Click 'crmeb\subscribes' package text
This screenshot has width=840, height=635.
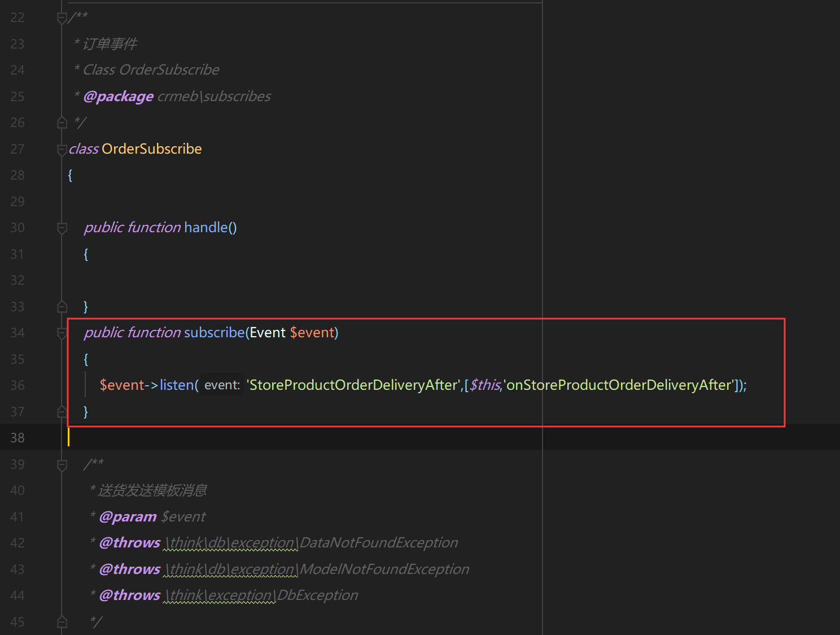pos(214,96)
